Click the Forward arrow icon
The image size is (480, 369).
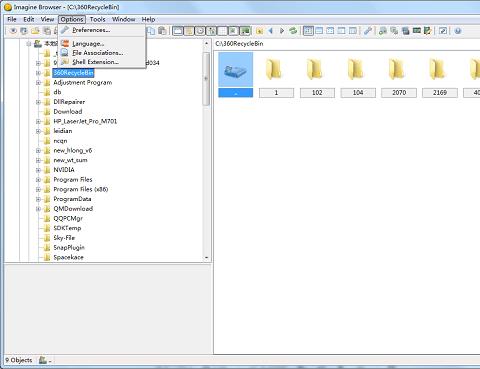[x=282, y=31]
